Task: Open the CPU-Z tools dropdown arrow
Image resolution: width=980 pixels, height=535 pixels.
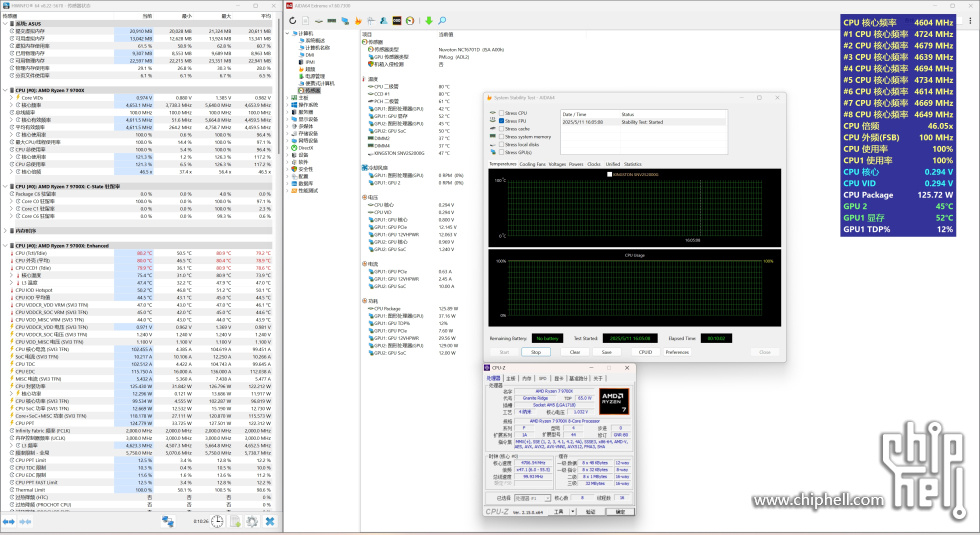Action: [571, 511]
